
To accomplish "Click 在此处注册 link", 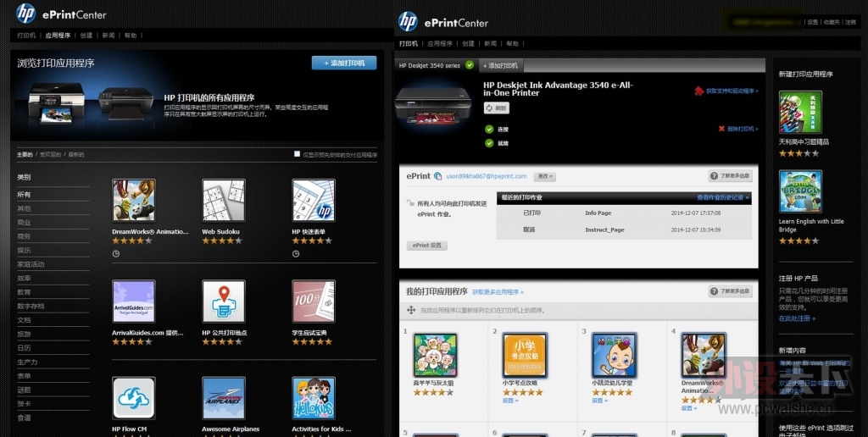I will tap(797, 318).
